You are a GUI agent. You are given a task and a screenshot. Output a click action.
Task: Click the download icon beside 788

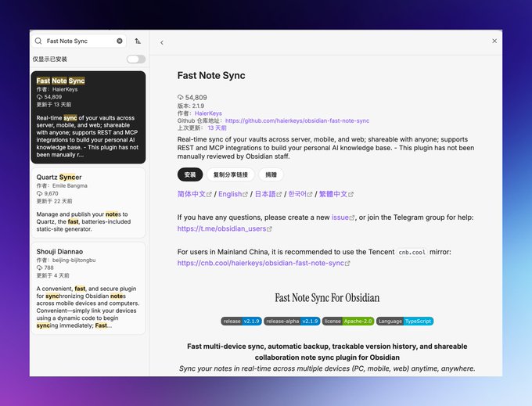[x=39, y=268]
